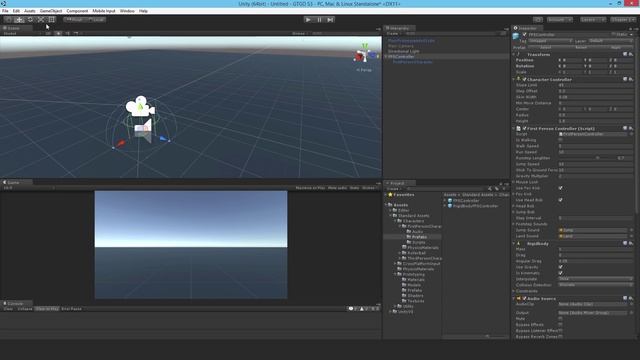Toggle the Use Gravity checkbox
The image size is (640, 360).
tap(560, 267)
